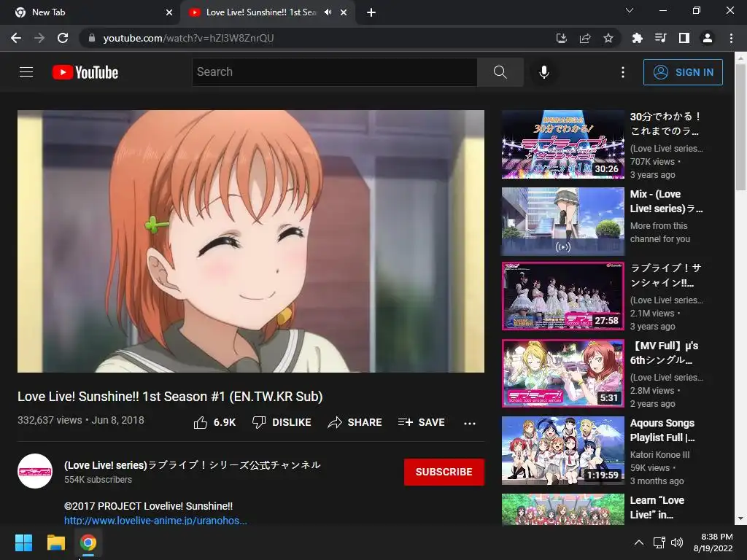Go back in browser history

[16, 38]
